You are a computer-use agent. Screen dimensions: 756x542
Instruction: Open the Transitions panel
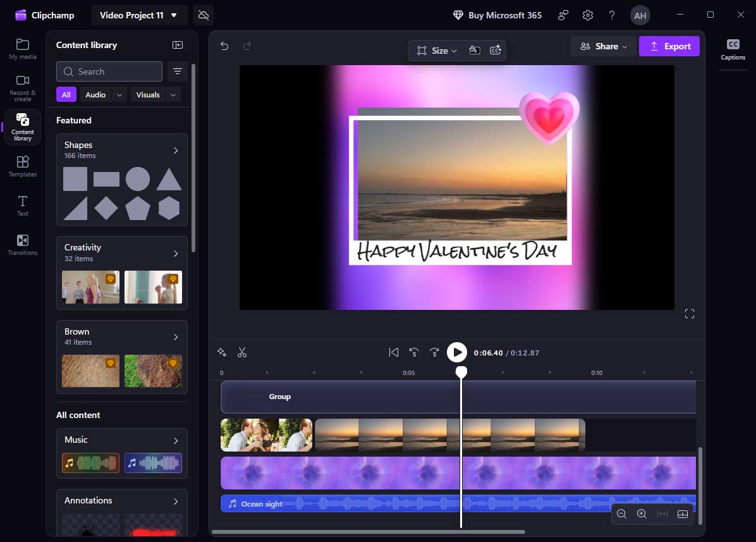pos(22,244)
